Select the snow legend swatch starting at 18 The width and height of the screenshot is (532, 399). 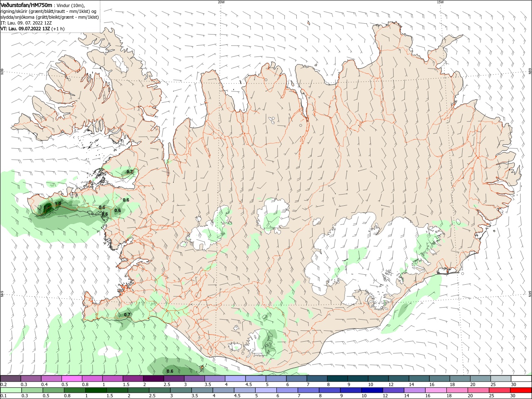click(460, 379)
